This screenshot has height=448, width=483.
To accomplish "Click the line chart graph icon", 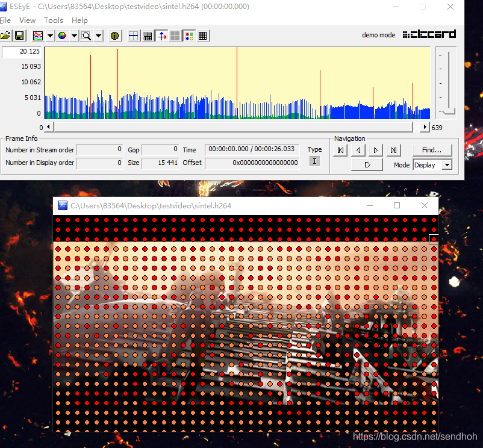I will pos(38,36).
